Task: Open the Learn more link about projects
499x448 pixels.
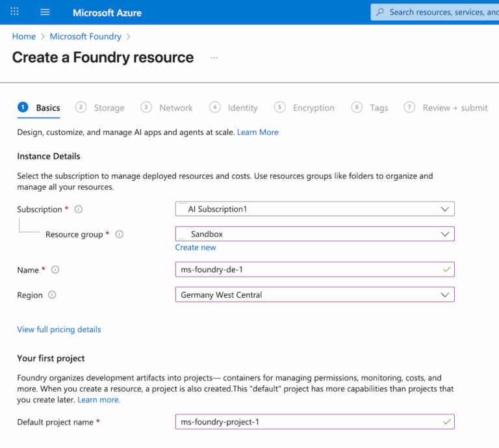Action: click(99, 400)
